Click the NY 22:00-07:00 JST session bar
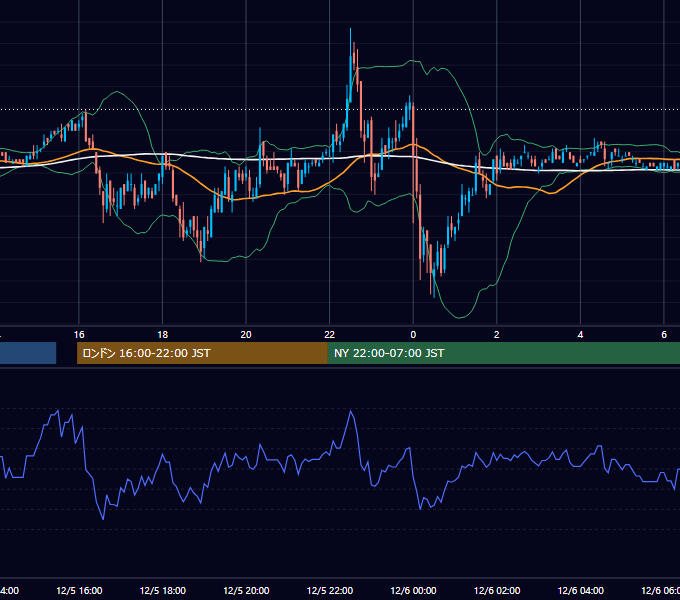The image size is (680, 600). (503, 353)
